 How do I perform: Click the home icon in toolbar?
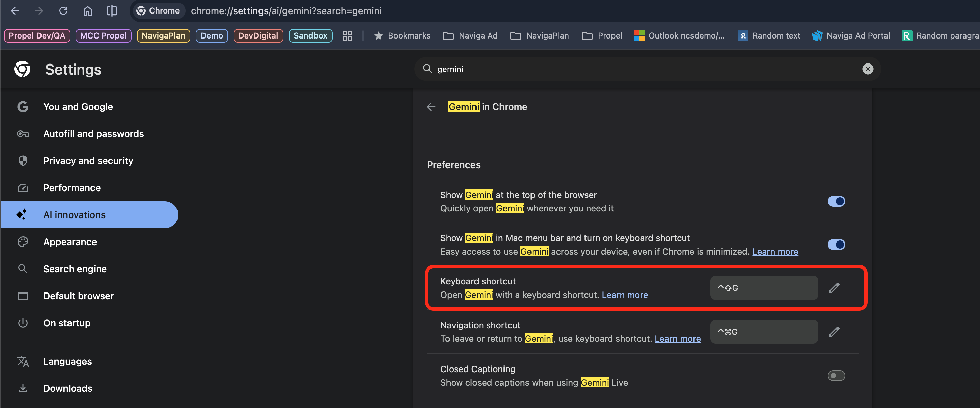[x=87, y=11]
